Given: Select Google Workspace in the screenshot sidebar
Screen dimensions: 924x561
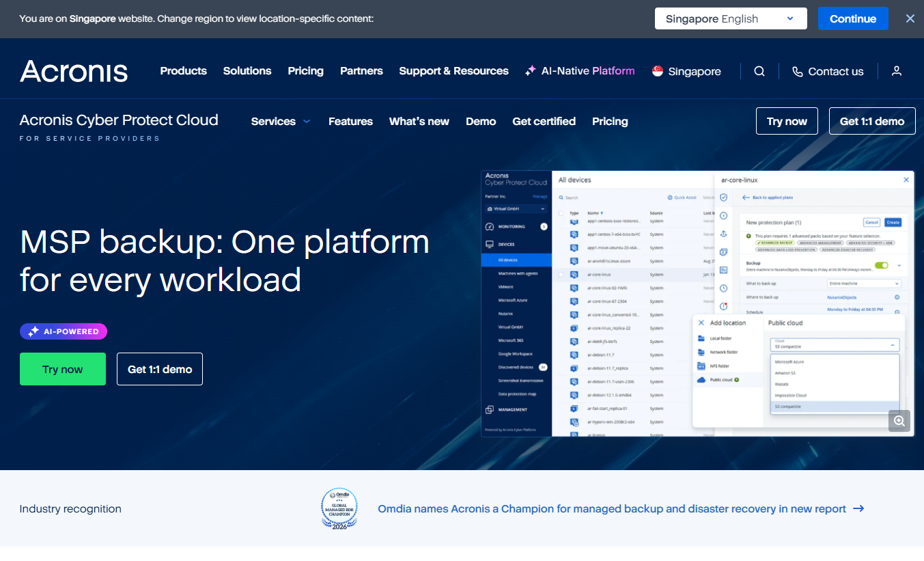Looking at the screenshot, I should pyautogui.click(x=516, y=354).
